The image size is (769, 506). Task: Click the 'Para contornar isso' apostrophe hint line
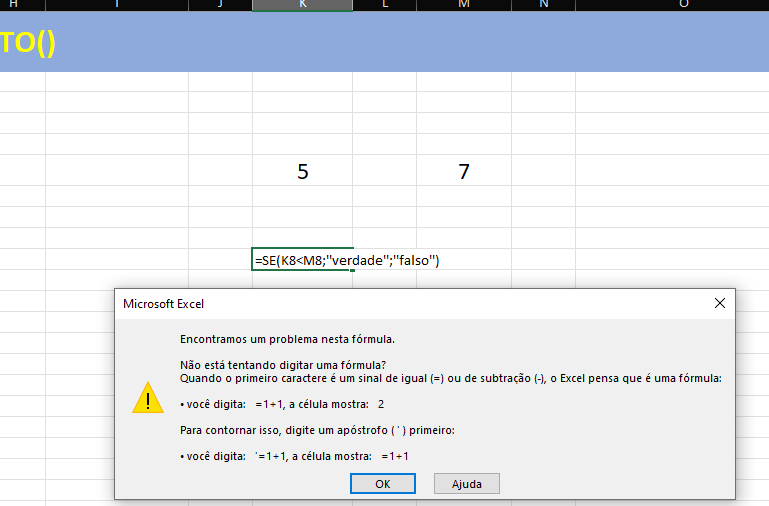317,430
